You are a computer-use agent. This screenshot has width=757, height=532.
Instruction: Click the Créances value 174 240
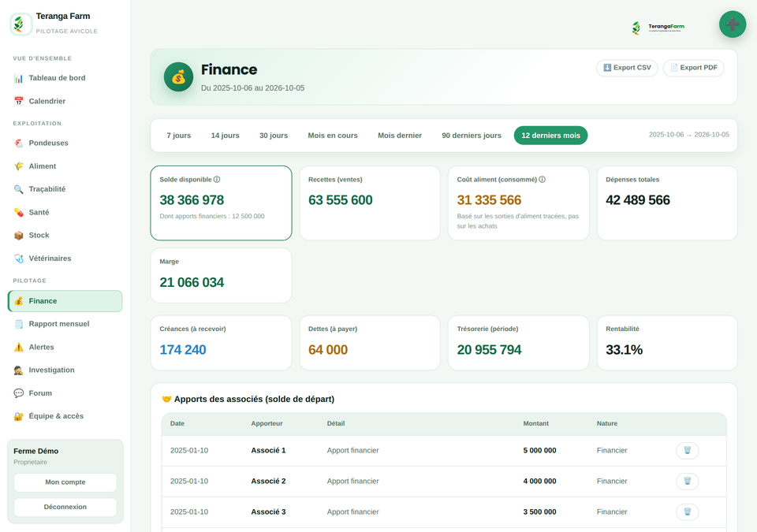click(183, 350)
